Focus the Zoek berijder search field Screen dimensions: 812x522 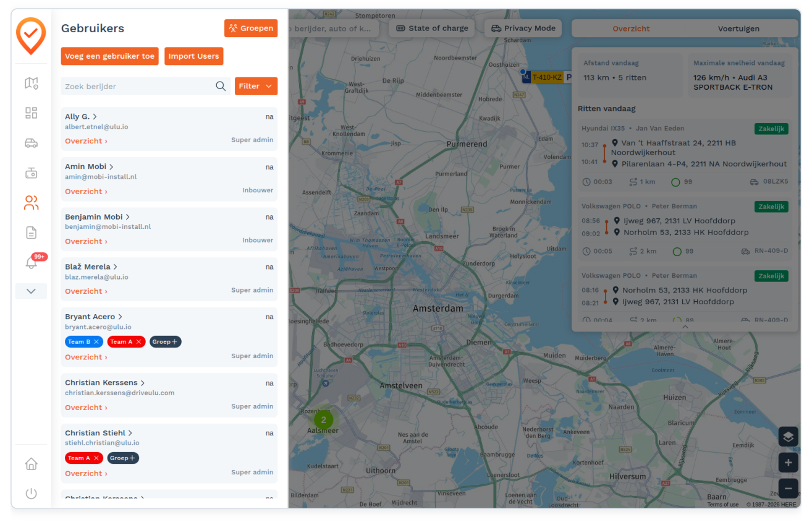(x=145, y=86)
